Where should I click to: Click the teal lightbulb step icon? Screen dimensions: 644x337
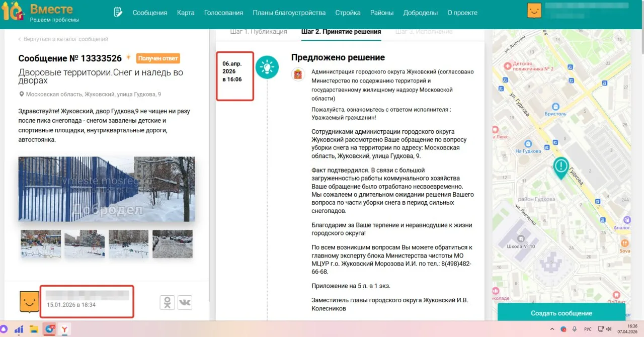267,67
